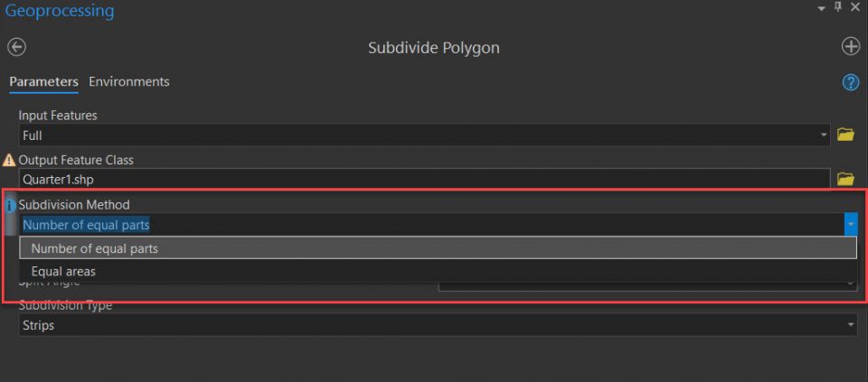Close the Geoprocessing pane

tap(855, 7)
